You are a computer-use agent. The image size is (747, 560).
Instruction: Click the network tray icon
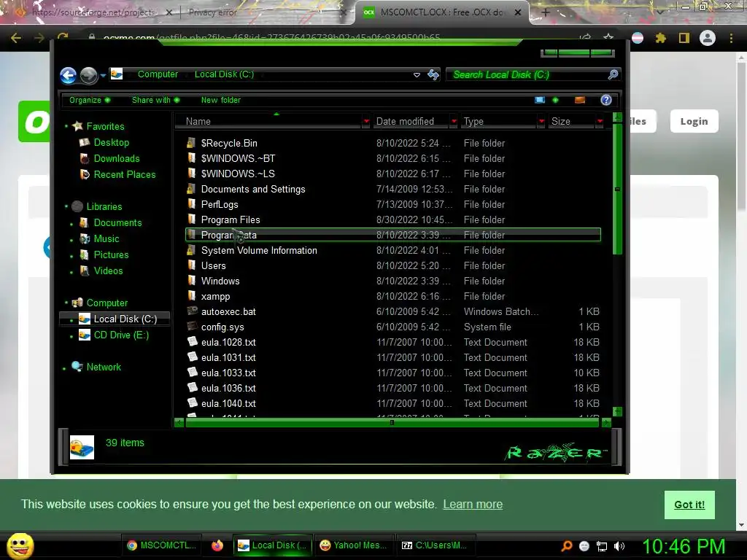(x=602, y=546)
